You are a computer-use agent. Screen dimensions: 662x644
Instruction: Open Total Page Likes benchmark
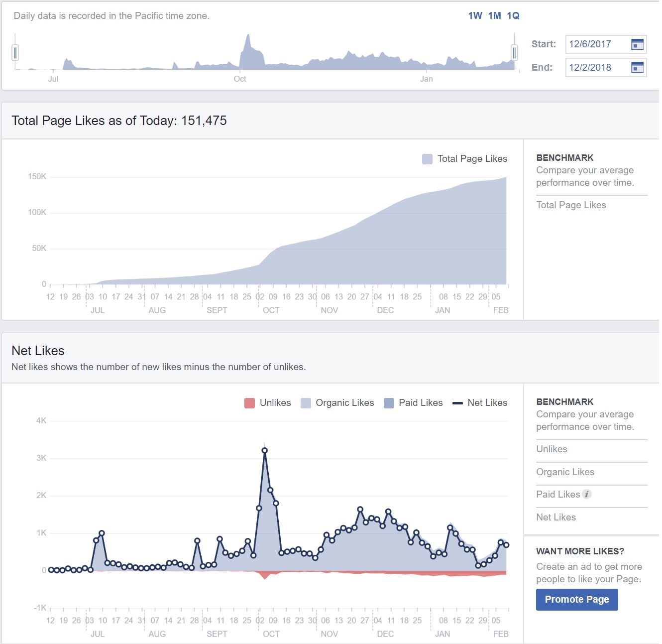pyautogui.click(x=571, y=205)
